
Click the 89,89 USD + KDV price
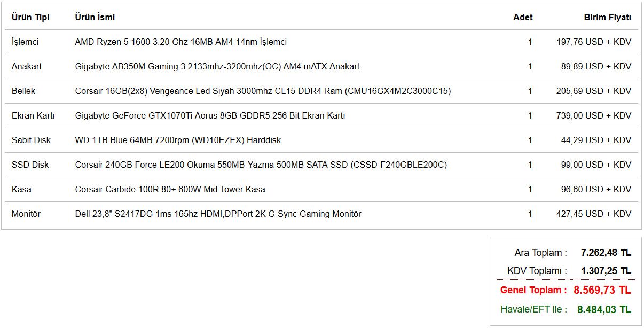click(596, 66)
